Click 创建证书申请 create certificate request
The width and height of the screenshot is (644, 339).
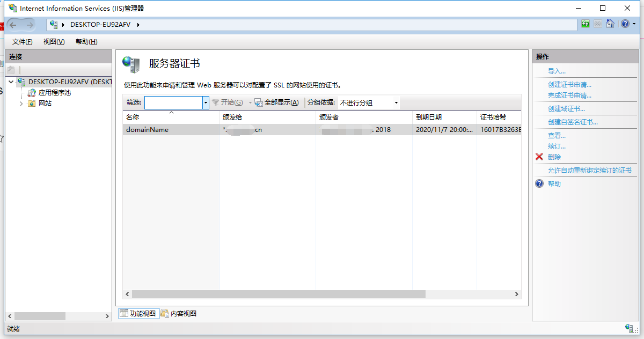click(569, 85)
